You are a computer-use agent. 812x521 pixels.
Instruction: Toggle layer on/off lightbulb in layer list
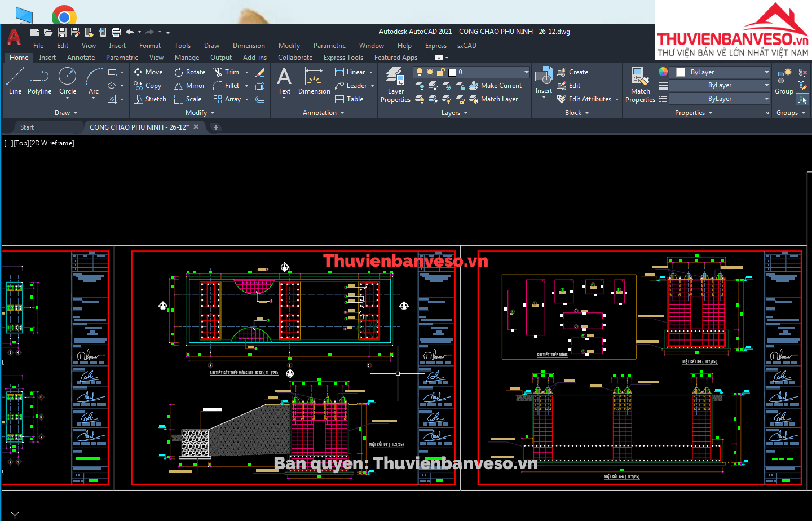tap(420, 72)
